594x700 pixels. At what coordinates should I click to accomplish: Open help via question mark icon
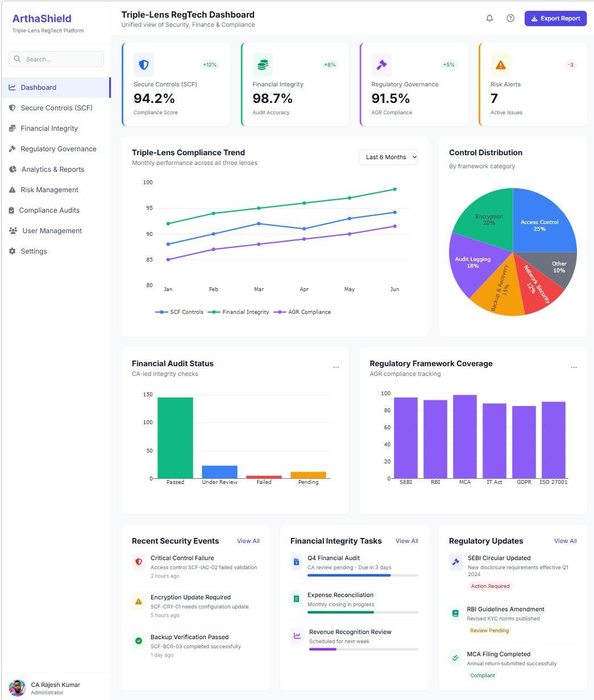(x=510, y=18)
